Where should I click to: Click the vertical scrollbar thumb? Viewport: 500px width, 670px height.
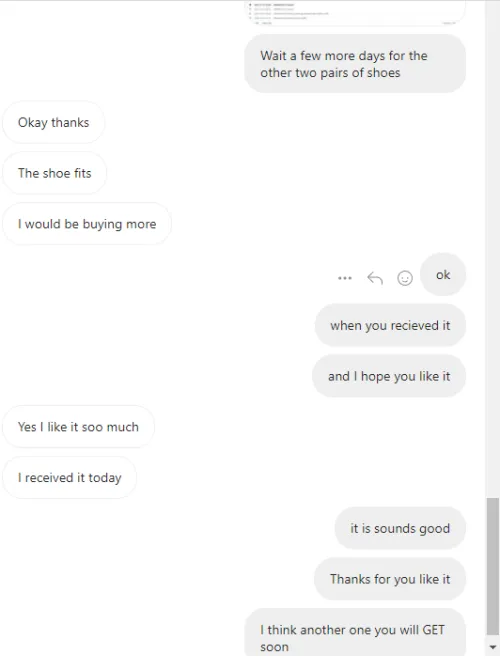(x=493, y=567)
